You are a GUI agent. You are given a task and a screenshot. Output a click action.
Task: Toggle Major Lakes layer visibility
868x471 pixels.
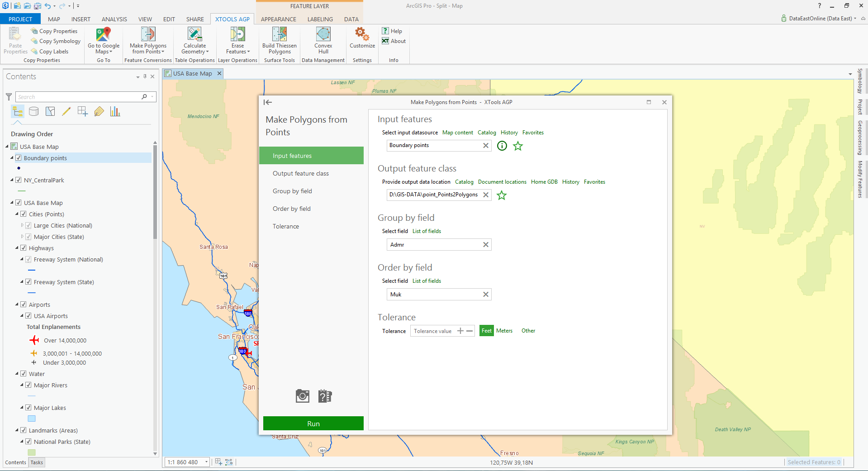pyautogui.click(x=28, y=408)
